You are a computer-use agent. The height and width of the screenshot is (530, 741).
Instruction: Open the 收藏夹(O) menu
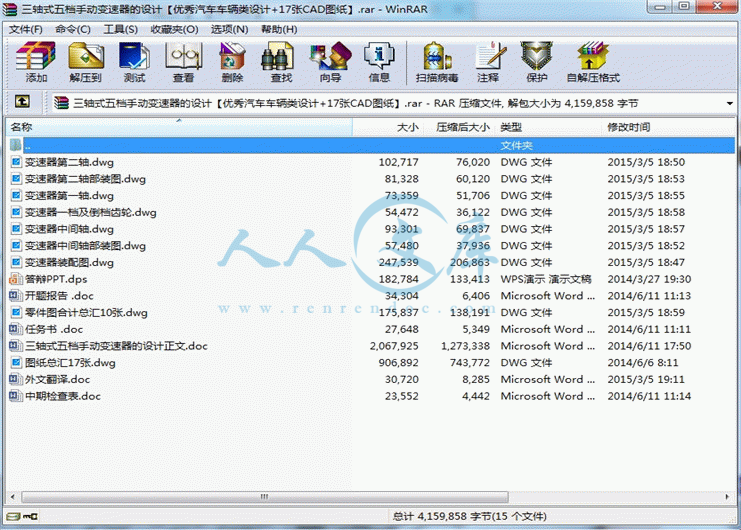pos(174,29)
